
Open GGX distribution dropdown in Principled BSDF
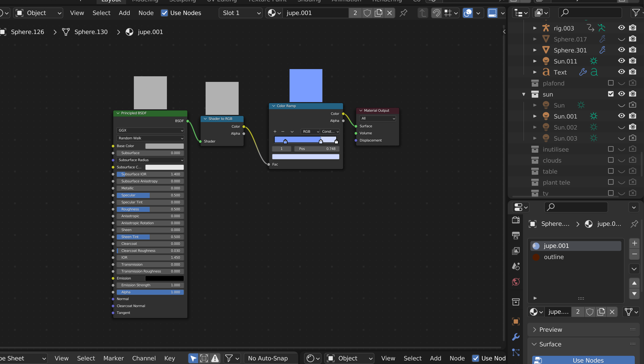[x=150, y=131]
